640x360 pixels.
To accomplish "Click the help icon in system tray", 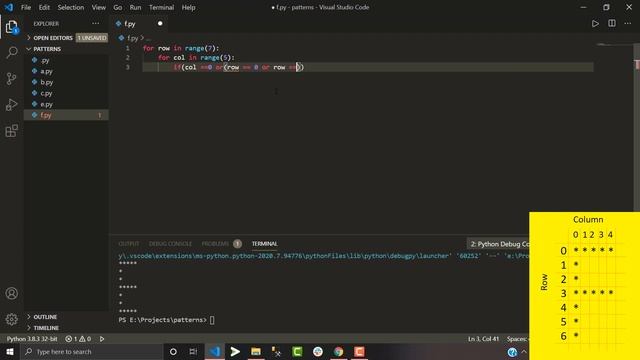I will (x=512, y=352).
